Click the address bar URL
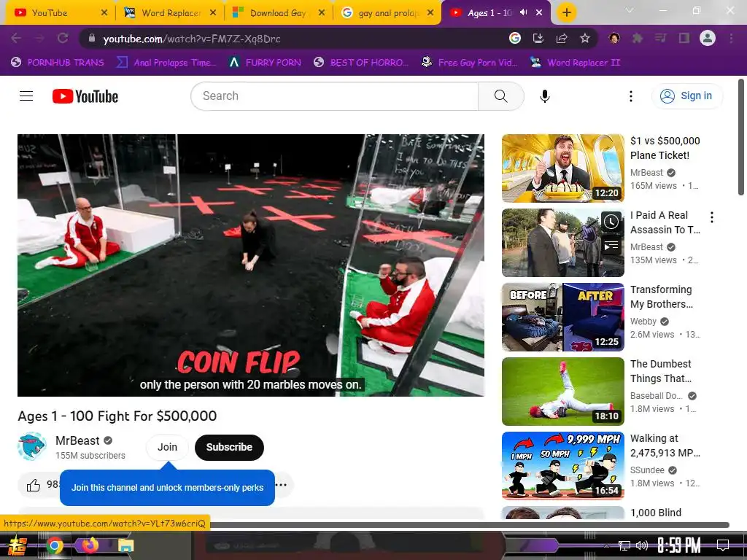747x560 pixels. click(192, 39)
